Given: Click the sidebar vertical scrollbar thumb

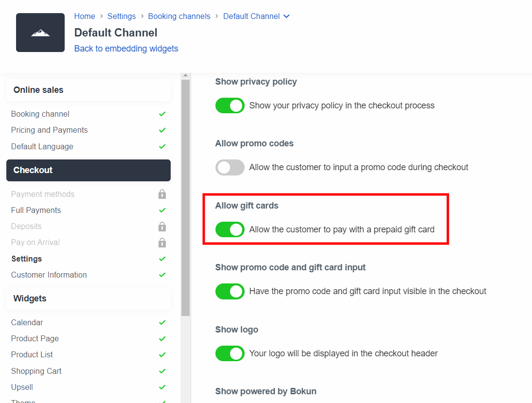Looking at the screenshot, I should pyautogui.click(x=185, y=198).
